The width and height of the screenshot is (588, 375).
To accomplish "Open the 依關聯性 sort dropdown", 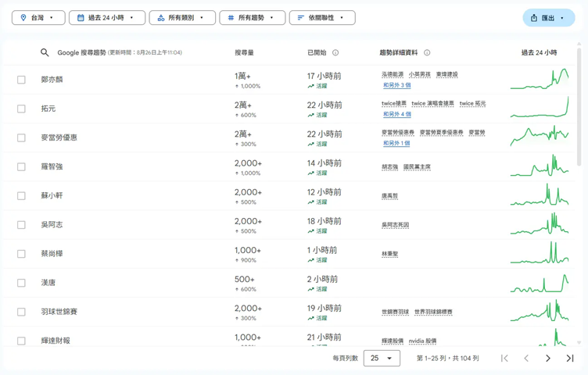I will (x=322, y=18).
